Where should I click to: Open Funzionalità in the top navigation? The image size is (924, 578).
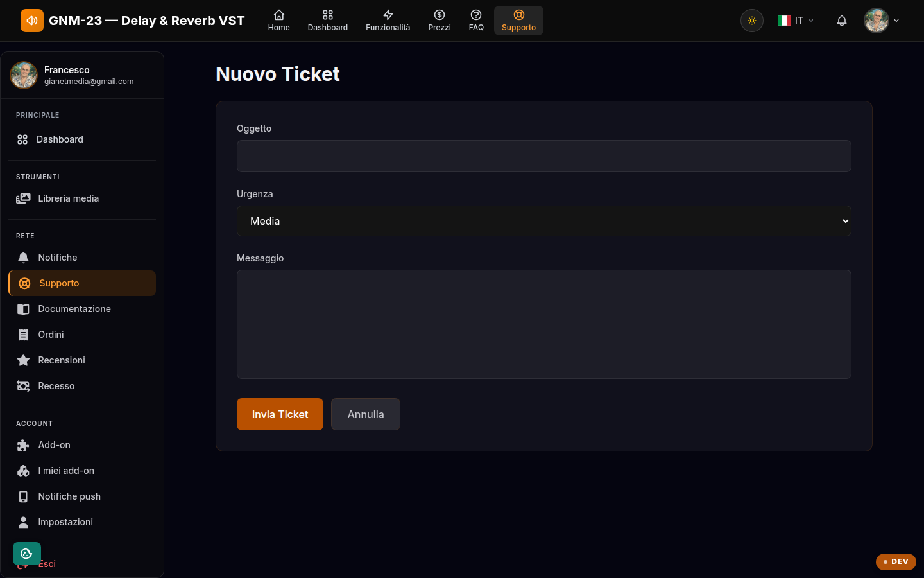388,21
